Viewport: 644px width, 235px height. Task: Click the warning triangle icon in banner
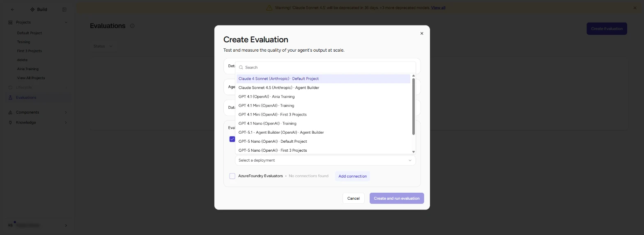point(269,8)
